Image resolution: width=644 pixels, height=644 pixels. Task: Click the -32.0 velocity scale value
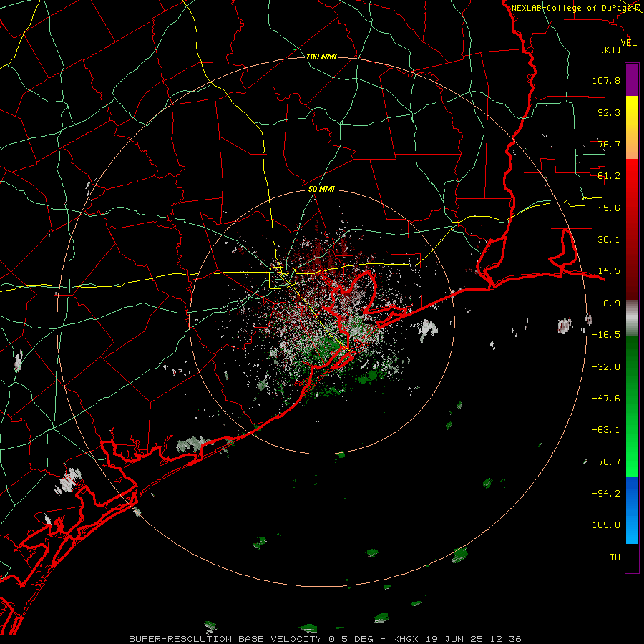[606, 367]
